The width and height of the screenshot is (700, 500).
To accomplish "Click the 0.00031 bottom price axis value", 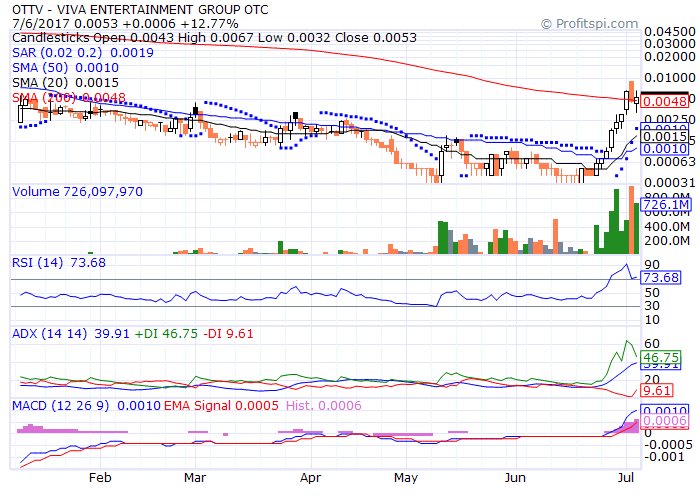I will pyautogui.click(x=670, y=182).
